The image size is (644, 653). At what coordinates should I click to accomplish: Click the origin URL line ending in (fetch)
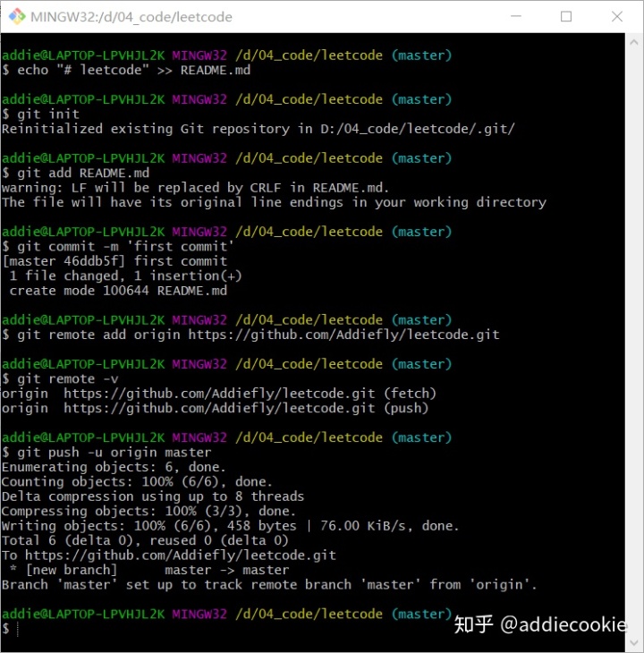tap(219, 393)
